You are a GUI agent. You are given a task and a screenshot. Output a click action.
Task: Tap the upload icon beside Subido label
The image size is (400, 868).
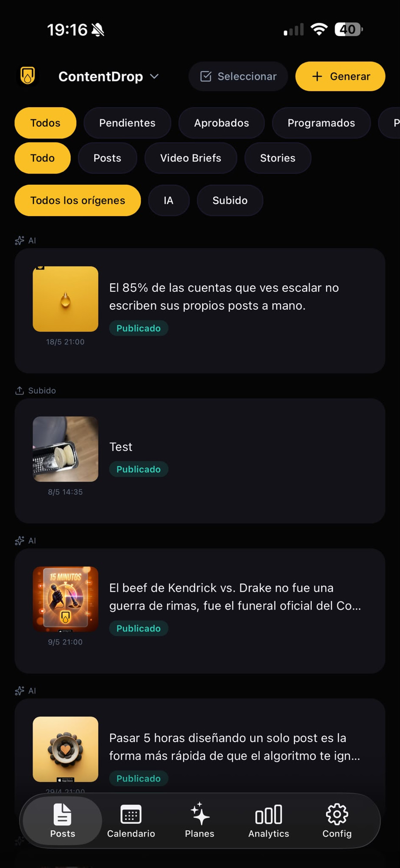[x=20, y=391]
